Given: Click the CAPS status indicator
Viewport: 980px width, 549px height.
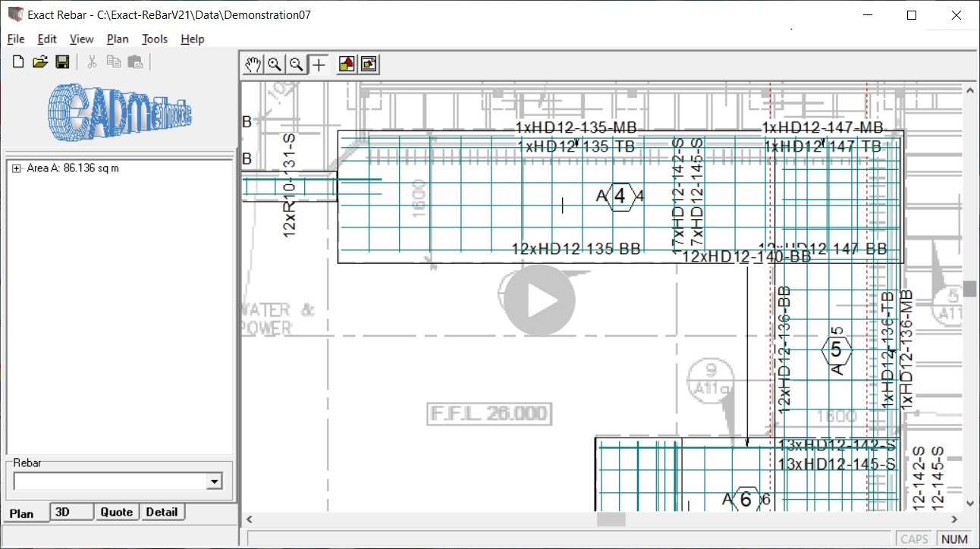Looking at the screenshot, I should tap(914, 538).
